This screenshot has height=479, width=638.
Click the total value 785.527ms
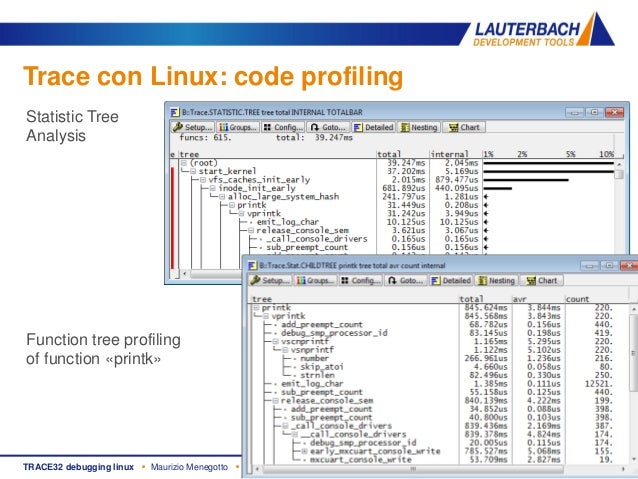pyautogui.click(x=486, y=451)
